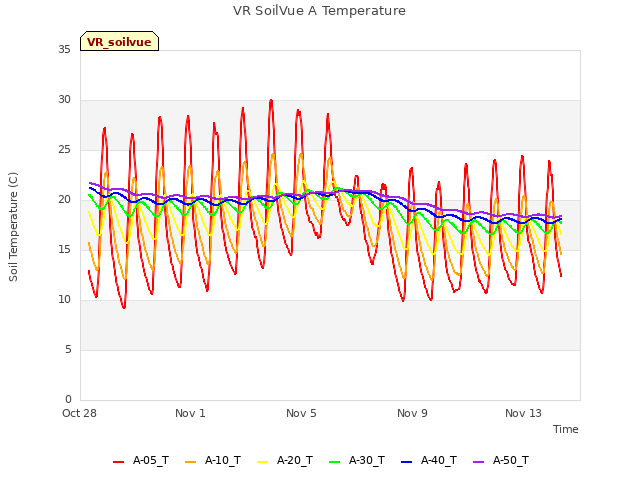Click the Nov 13 x-axis tick label

(523, 413)
